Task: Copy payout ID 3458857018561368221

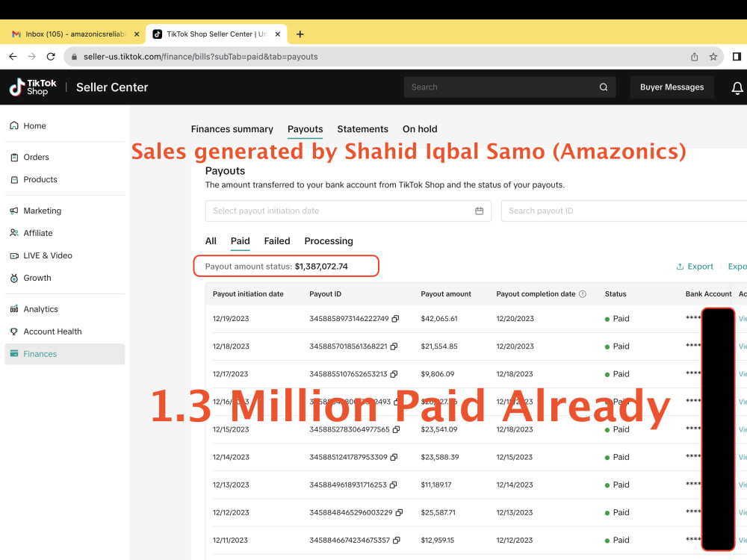Action: point(394,346)
